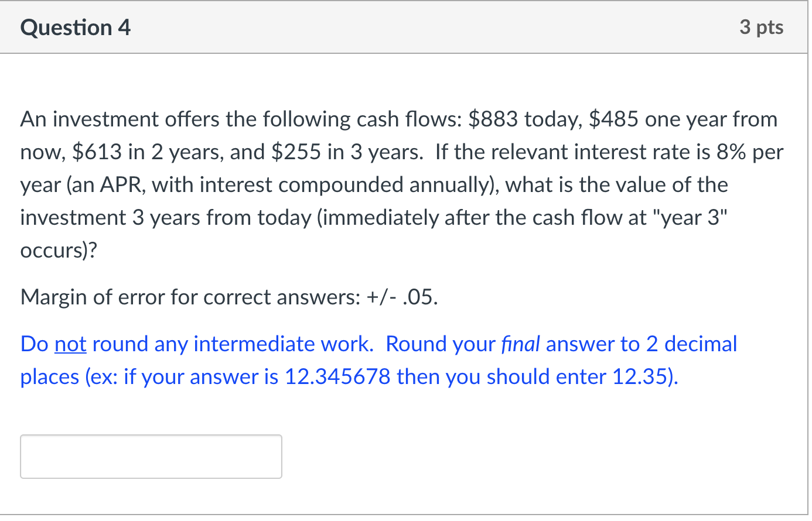
Task: Select the "Question 4" heading
Action: pos(76,28)
